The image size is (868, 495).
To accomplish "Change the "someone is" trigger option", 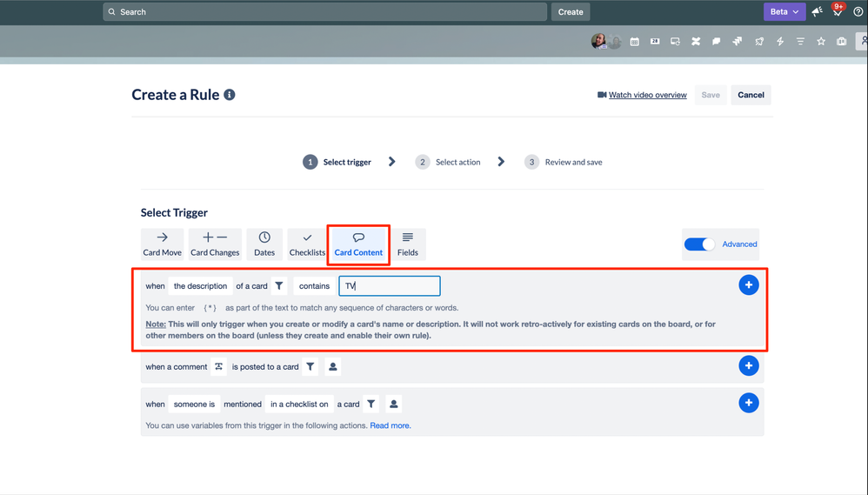I will (194, 405).
